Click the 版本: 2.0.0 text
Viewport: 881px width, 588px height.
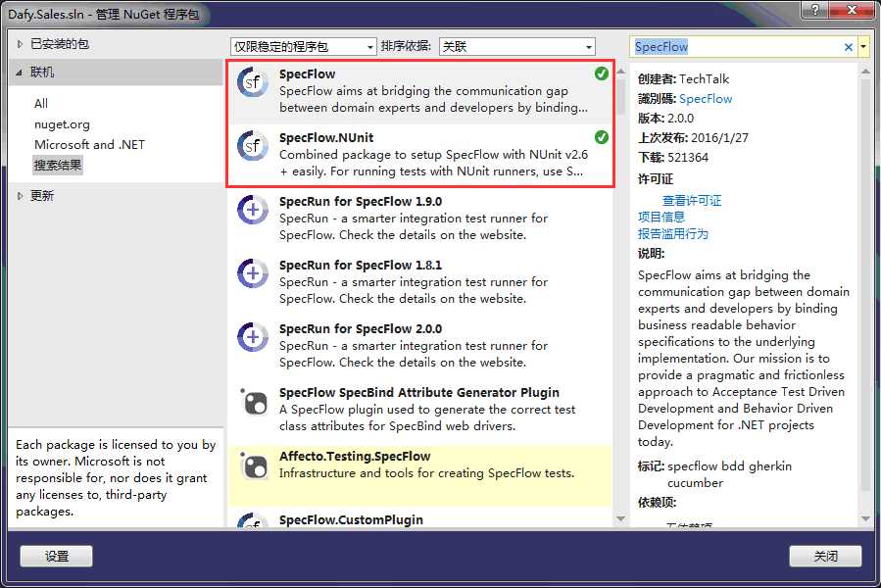tap(665, 118)
